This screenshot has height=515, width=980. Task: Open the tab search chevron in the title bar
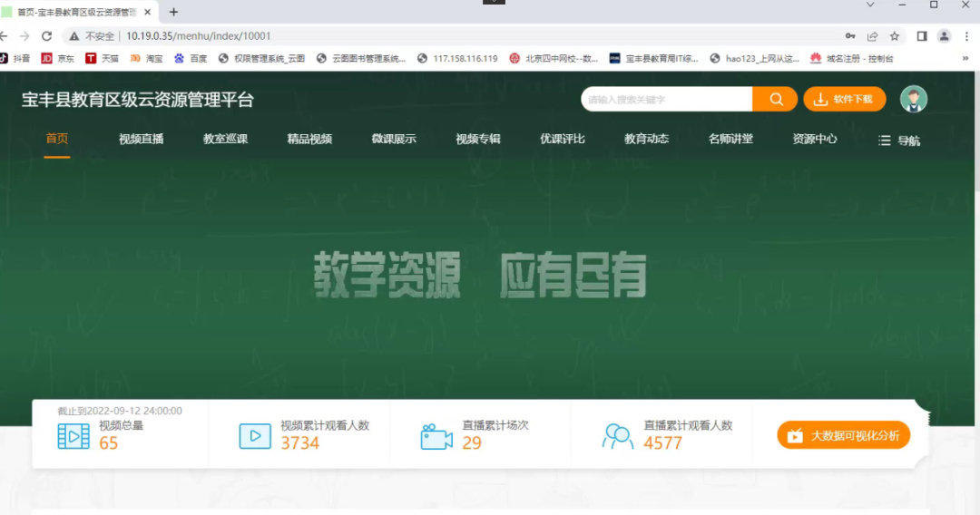click(869, 5)
